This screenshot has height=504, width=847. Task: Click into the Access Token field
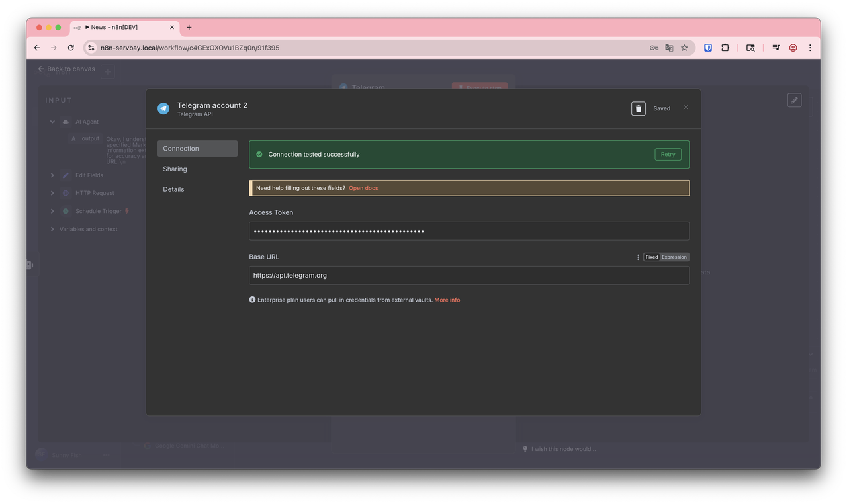coord(469,231)
